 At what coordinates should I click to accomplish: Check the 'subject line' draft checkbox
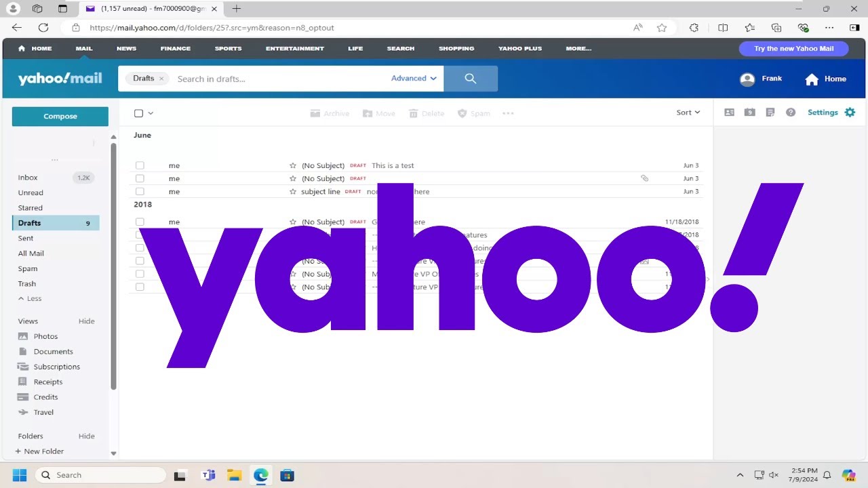click(x=140, y=192)
